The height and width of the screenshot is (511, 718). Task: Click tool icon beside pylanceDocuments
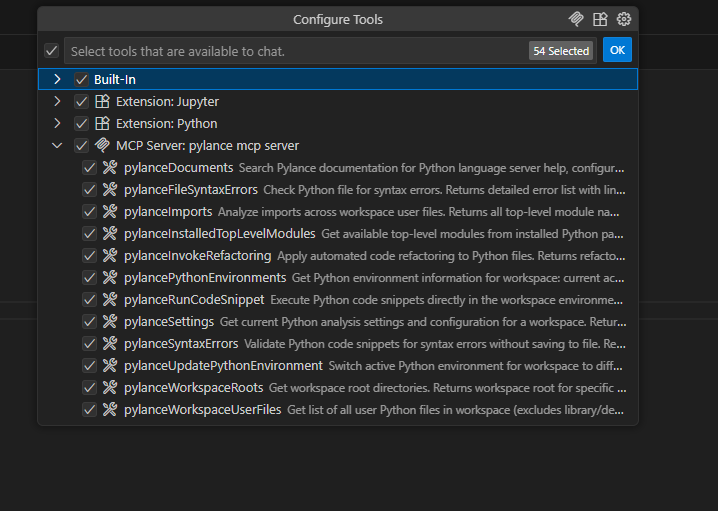(110, 168)
